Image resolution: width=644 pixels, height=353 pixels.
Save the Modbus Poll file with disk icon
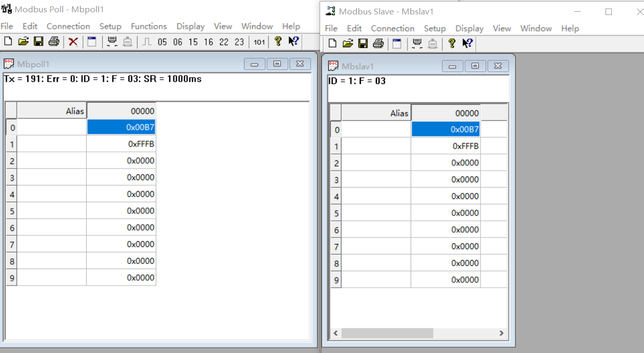39,42
